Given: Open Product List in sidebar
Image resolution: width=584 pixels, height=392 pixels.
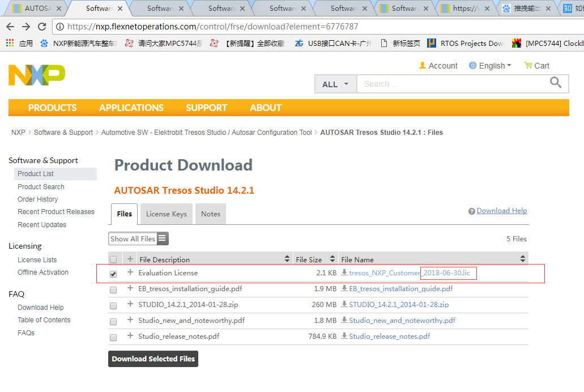Looking at the screenshot, I should [x=56, y=174].
